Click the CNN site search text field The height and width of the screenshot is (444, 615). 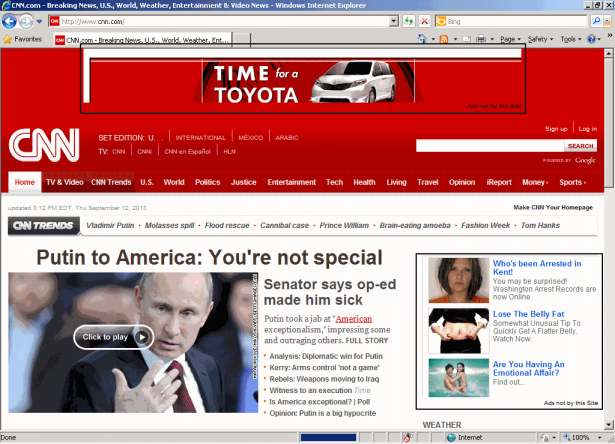(490, 146)
